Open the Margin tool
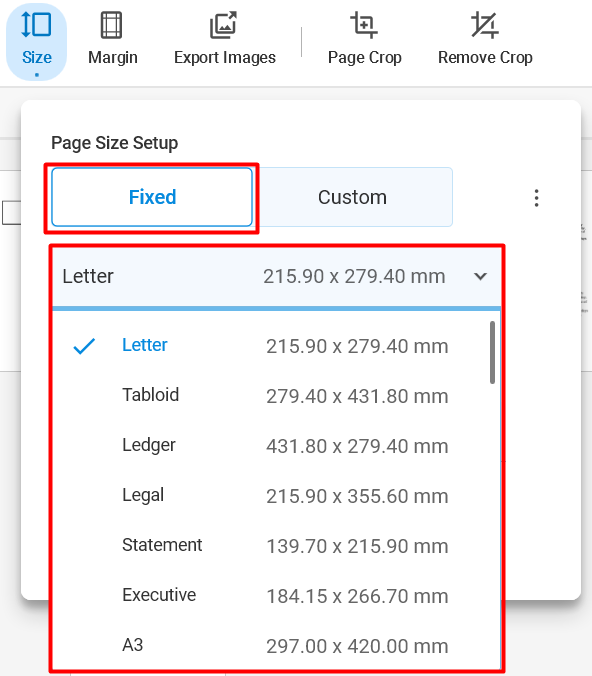This screenshot has height=676, width=592. click(x=113, y=41)
